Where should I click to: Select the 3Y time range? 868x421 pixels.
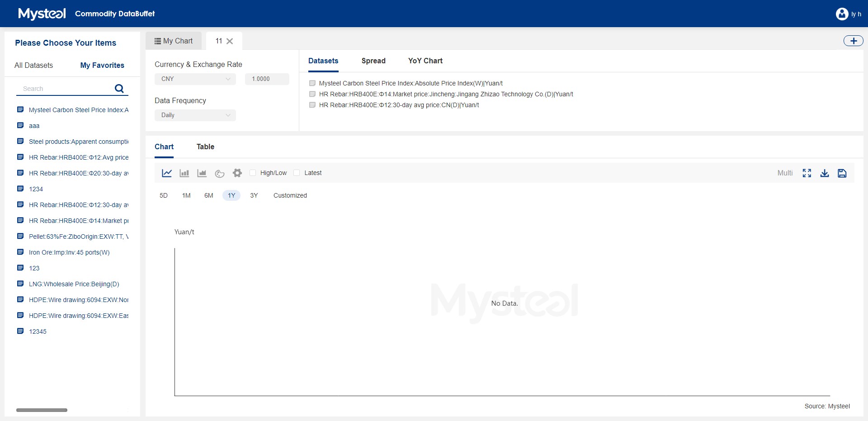click(x=254, y=195)
